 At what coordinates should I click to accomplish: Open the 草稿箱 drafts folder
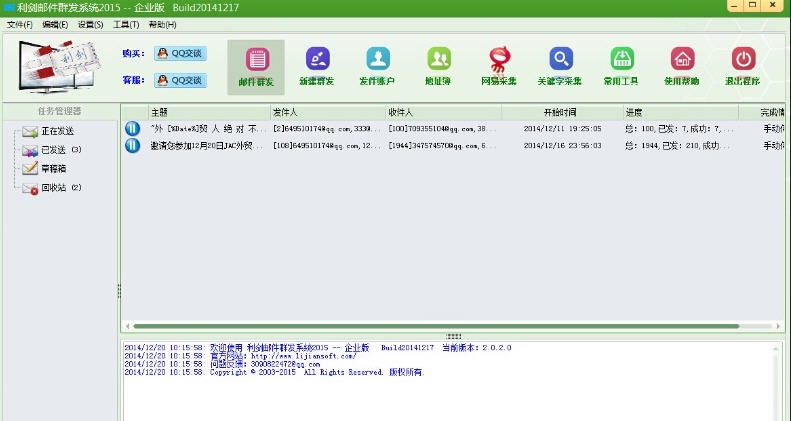pyautogui.click(x=44, y=169)
